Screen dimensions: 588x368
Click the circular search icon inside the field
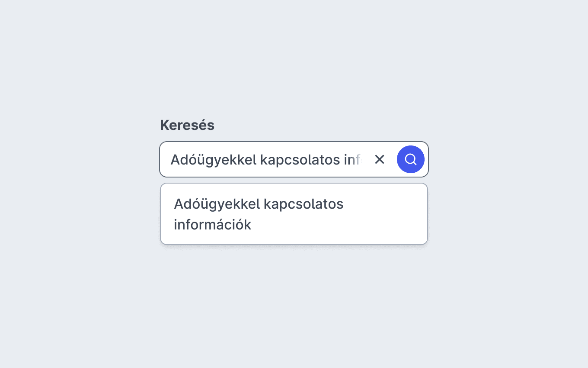click(x=411, y=159)
